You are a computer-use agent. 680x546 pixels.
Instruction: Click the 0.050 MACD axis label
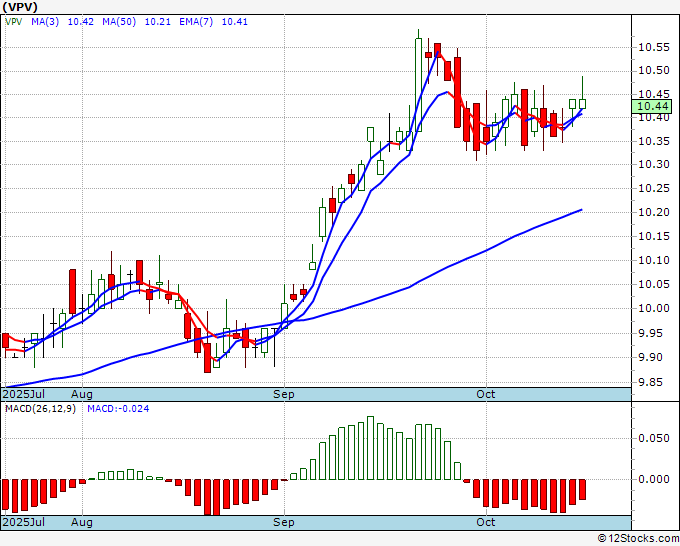(654, 438)
